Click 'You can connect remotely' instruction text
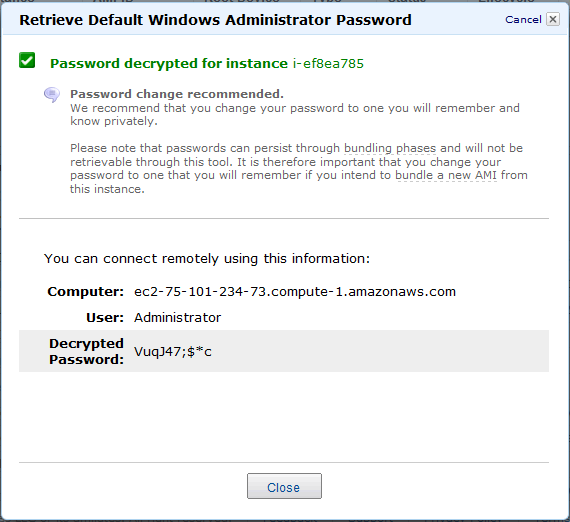Viewport: 570px width, 522px height. (207, 259)
